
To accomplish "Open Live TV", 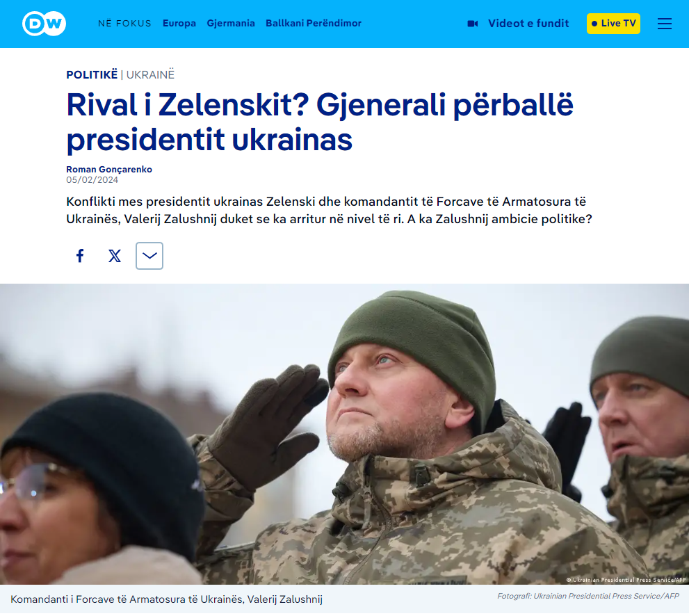I will pyautogui.click(x=613, y=23).
